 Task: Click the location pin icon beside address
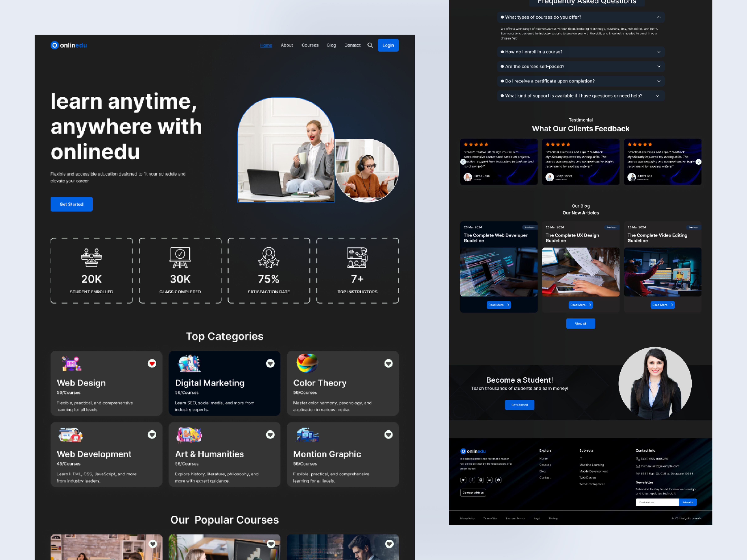[638, 474]
